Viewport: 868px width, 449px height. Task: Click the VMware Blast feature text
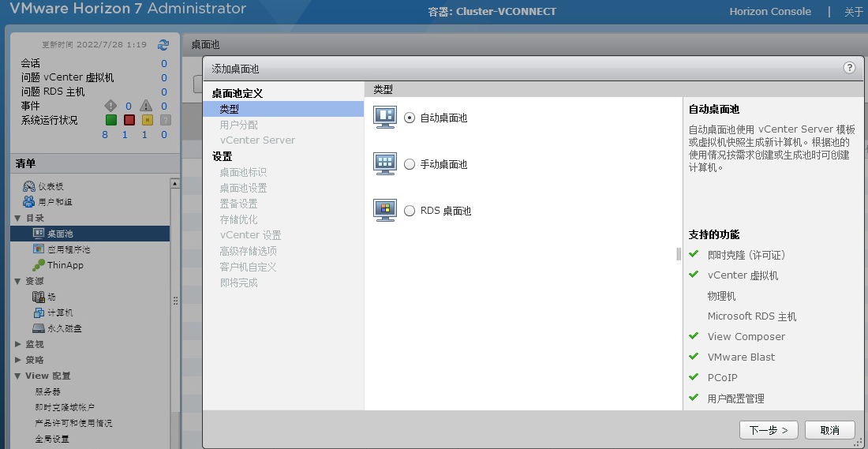click(x=741, y=357)
